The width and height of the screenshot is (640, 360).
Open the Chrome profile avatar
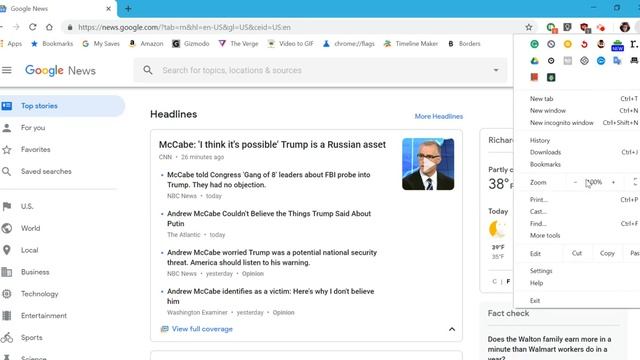pos(624,27)
